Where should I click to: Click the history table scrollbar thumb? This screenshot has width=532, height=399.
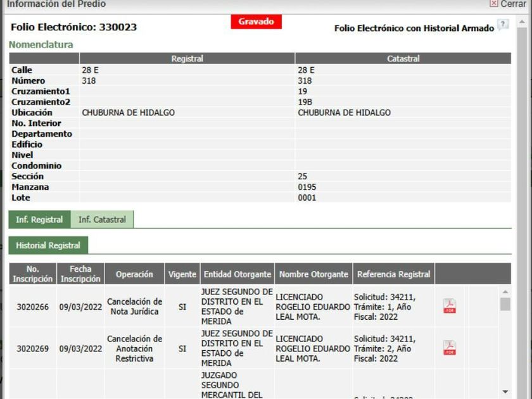point(505,304)
